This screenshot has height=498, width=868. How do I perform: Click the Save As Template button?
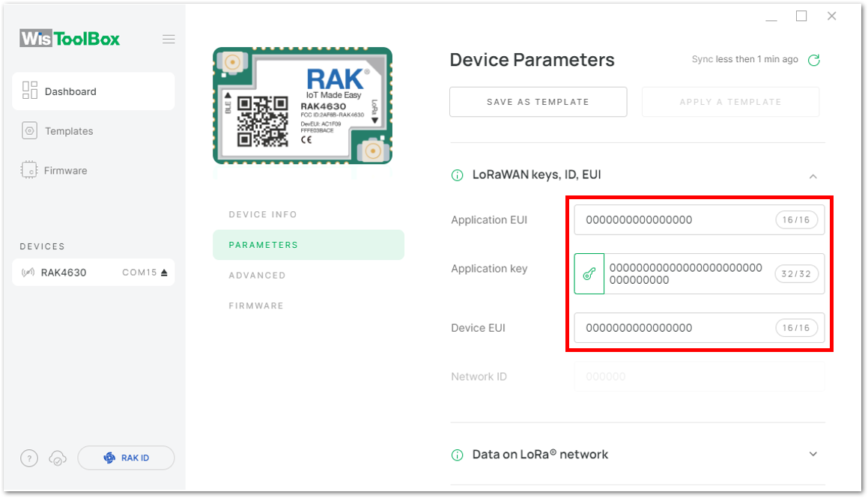pos(538,102)
